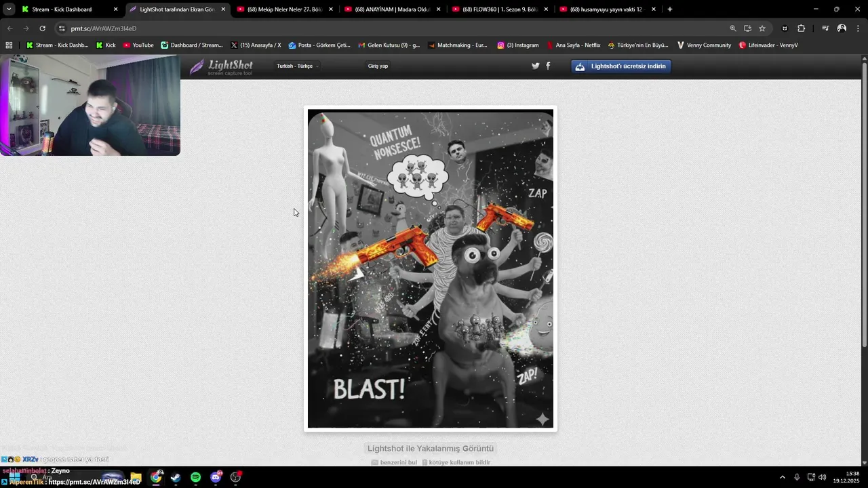Open the volume tray icon
This screenshot has height=488, width=868.
(x=823, y=477)
